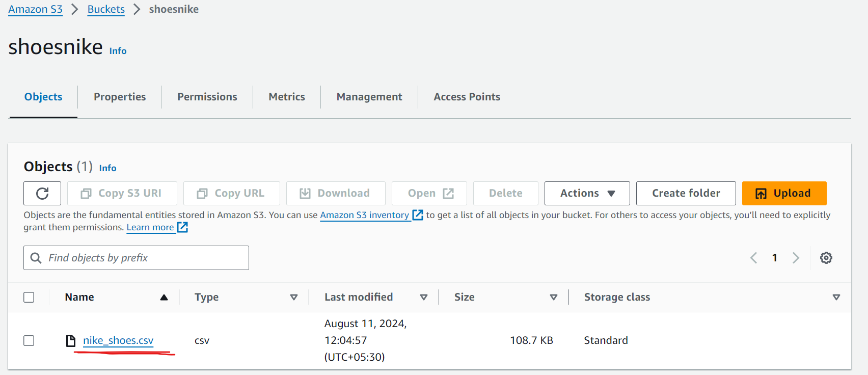Click the Create folder button

686,193
